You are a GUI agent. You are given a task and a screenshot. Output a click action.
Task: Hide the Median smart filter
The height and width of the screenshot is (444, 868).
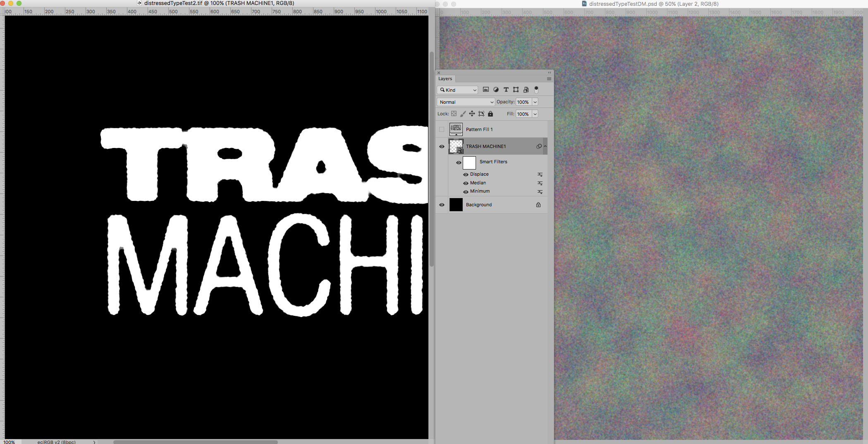coord(466,183)
